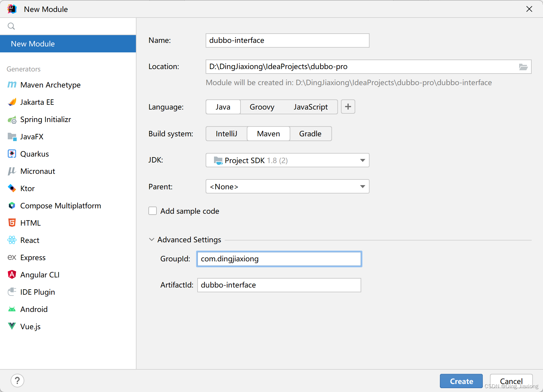Add another language with plus button
This screenshot has height=392, width=543.
click(348, 107)
